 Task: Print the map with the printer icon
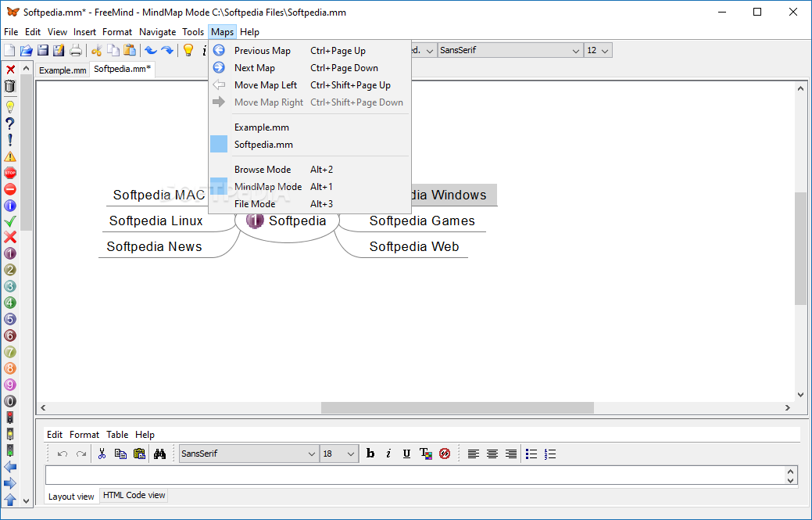click(76, 50)
